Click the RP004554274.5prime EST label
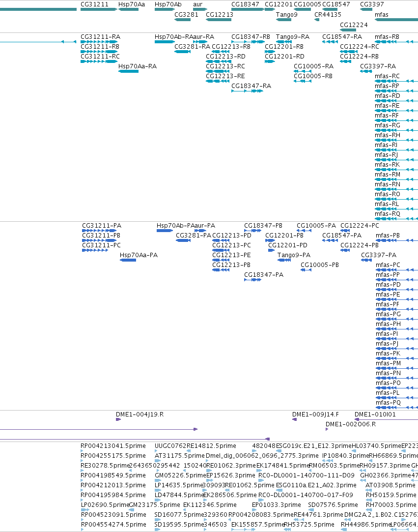The height and width of the screenshot is (532, 418). pyautogui.click(x=113, y=525)
